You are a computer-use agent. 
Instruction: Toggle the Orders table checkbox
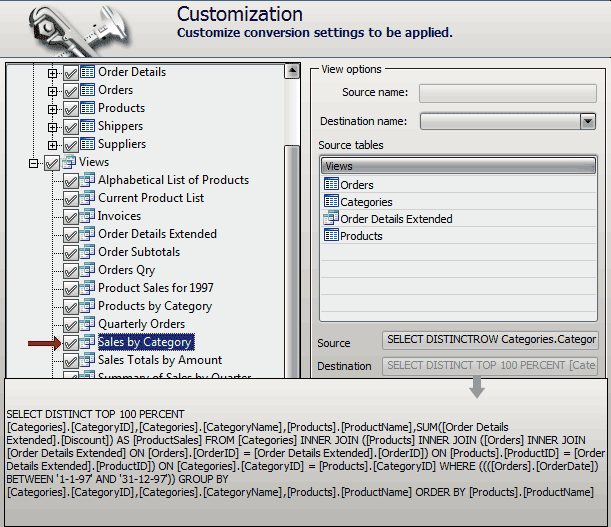point(71,91)
